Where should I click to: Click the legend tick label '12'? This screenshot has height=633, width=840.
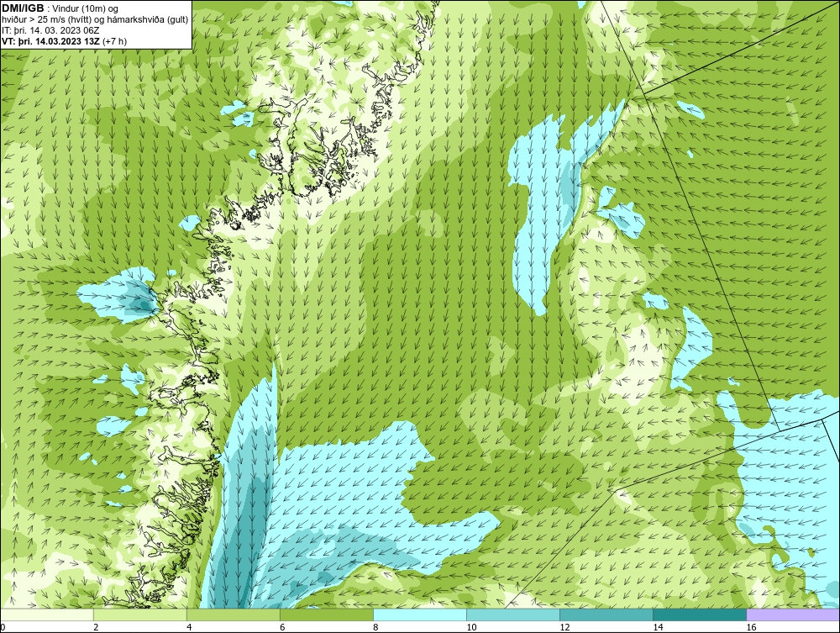click(564, 627)
